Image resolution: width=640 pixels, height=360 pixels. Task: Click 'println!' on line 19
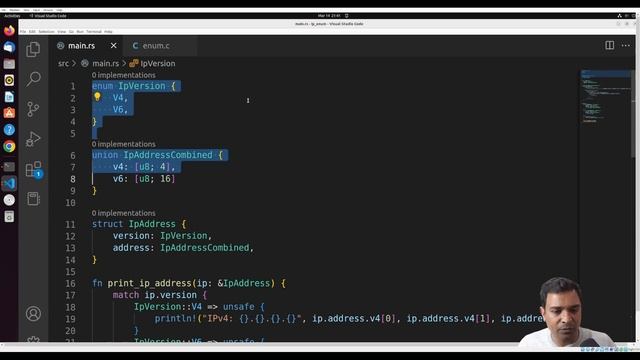pyautogui.click(x=176, y=318)
